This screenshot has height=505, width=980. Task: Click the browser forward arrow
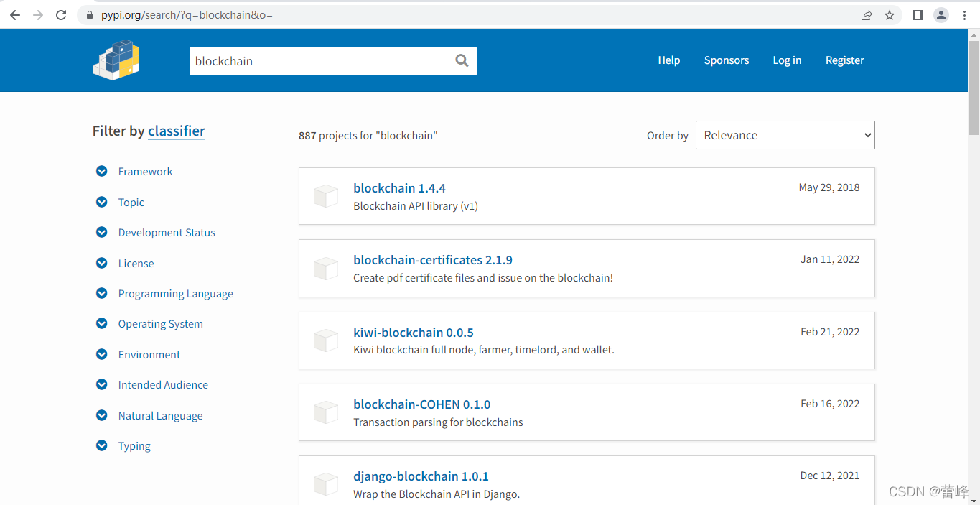38,15
